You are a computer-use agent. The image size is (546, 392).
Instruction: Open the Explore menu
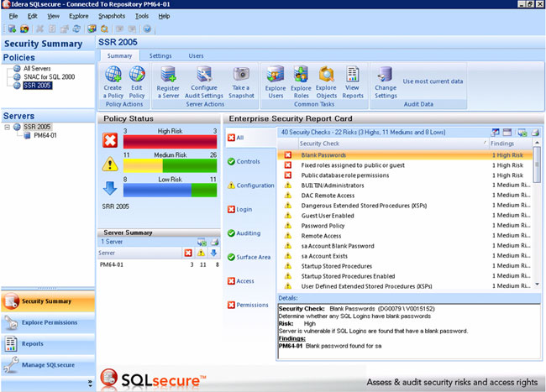point(79,16)
